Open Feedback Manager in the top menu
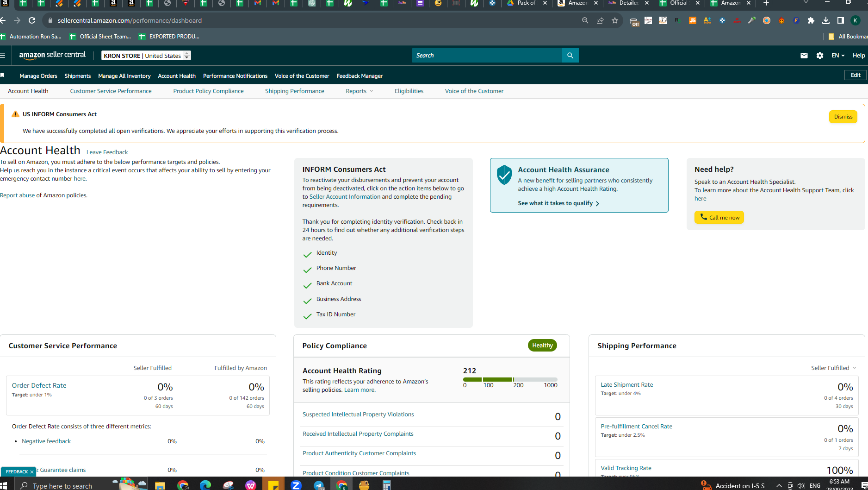 [360, 76]
